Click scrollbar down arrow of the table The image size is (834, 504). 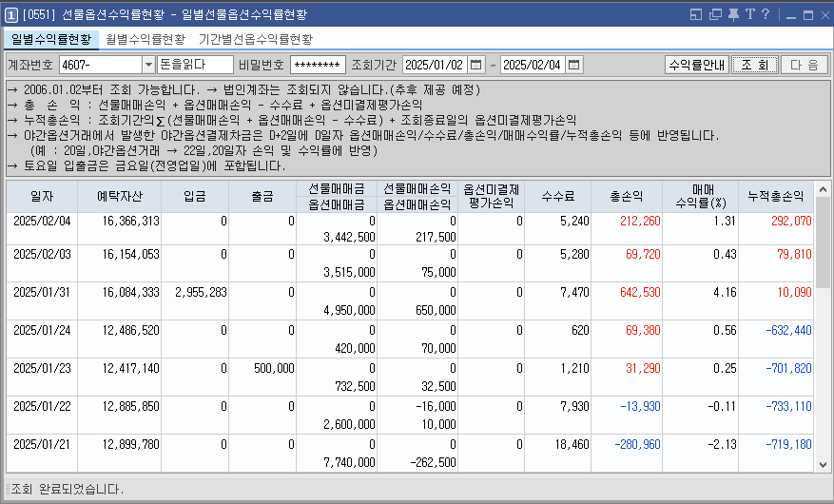pos(823,464)
